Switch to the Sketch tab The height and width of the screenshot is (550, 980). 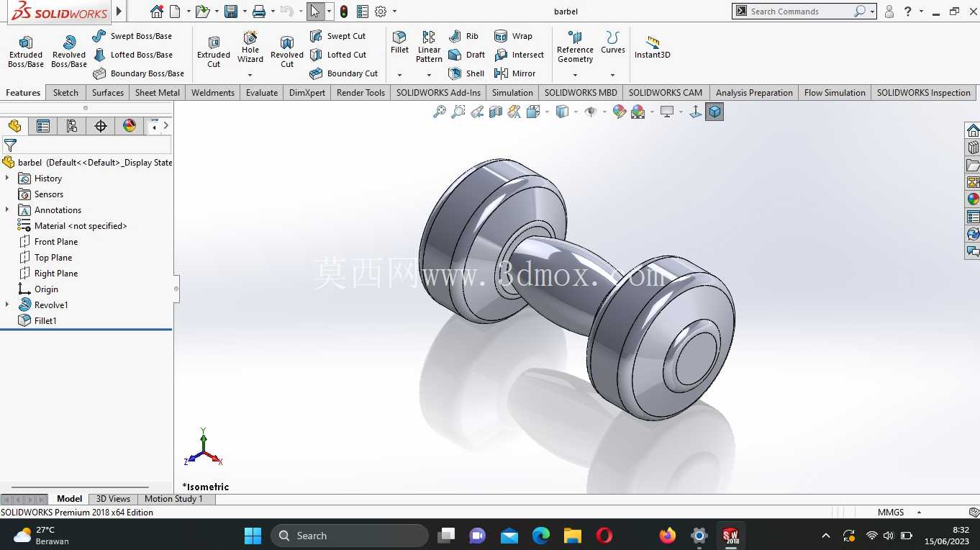pyautogui.click(x=65, y=92)
